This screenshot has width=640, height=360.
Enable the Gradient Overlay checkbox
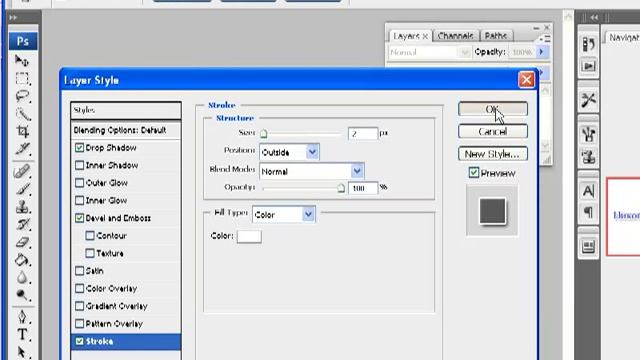79,306
